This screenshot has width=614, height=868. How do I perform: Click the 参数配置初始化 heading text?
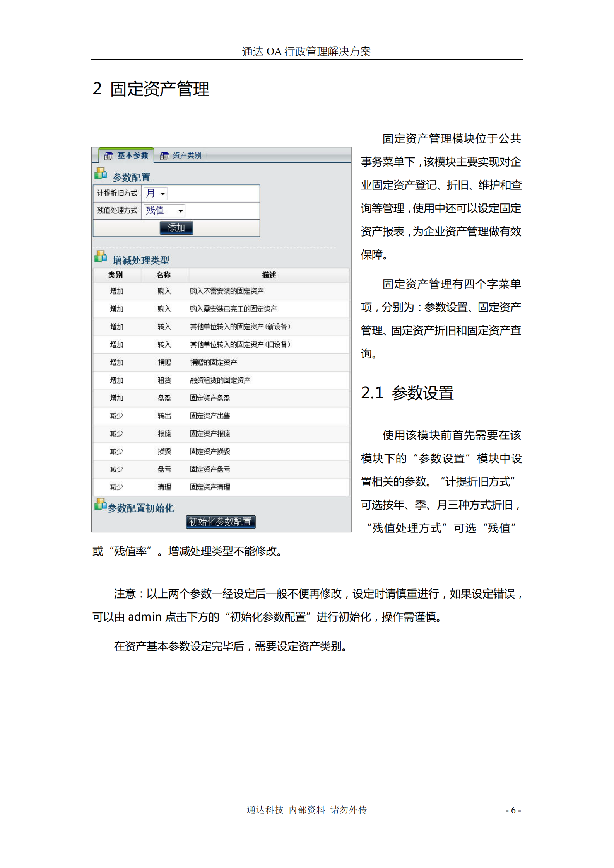point(141,508)
